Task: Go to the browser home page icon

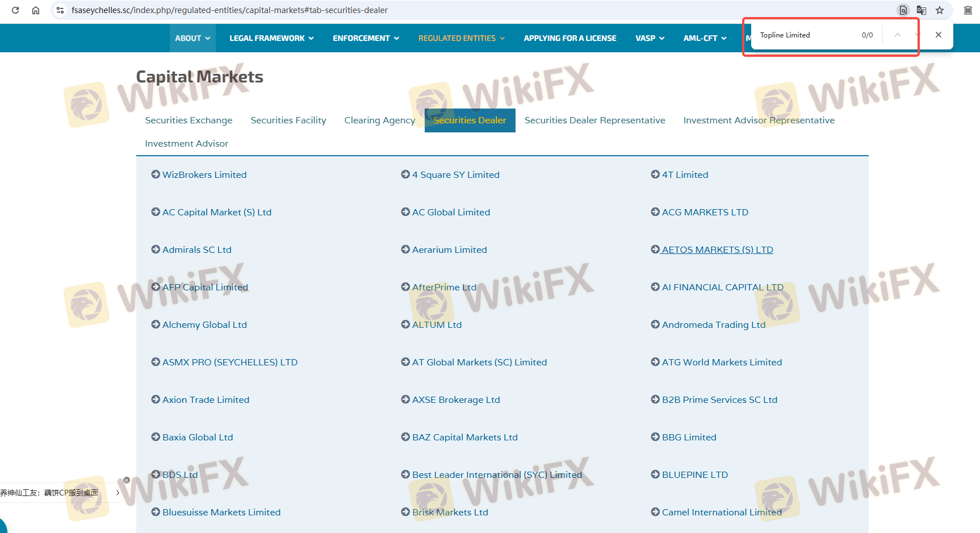Action: coord(36,10)
